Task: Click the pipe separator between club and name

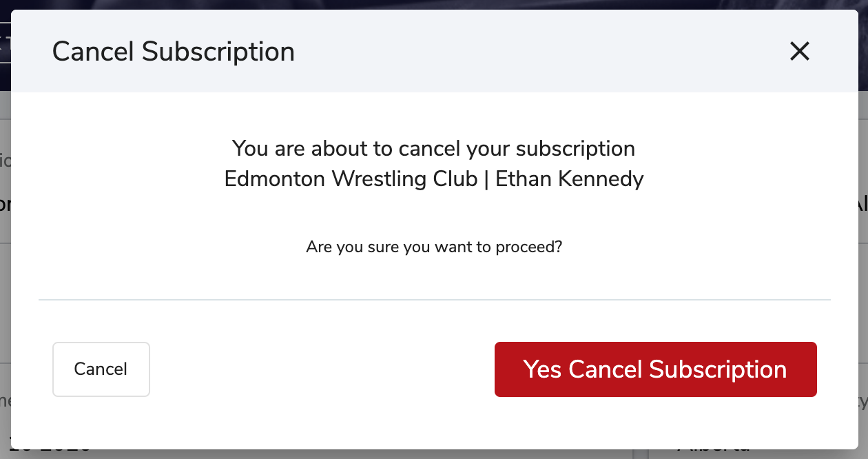Action: click(486, 179)
